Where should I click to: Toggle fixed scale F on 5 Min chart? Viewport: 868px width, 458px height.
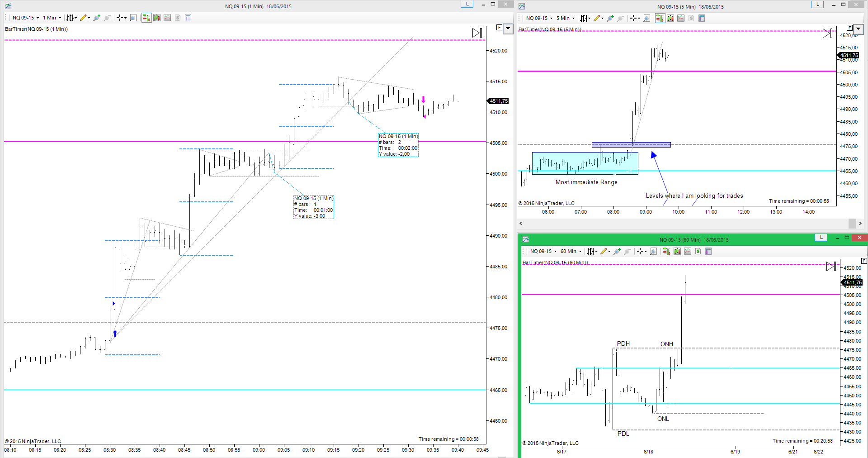tap(849, 28)
